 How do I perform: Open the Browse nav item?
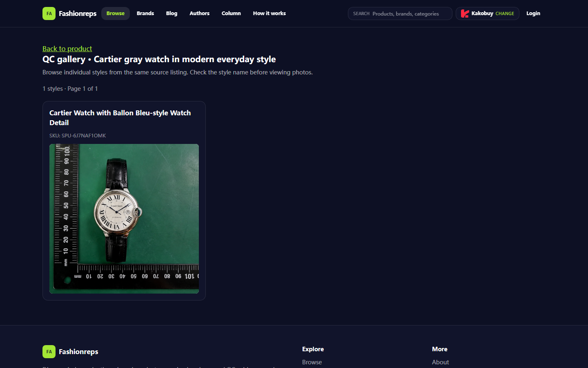click(116, 13)
